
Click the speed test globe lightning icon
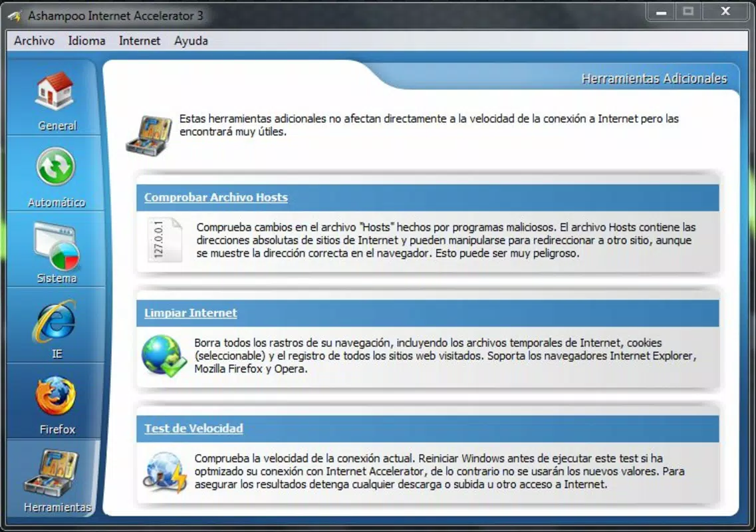[x=165, y=472]
